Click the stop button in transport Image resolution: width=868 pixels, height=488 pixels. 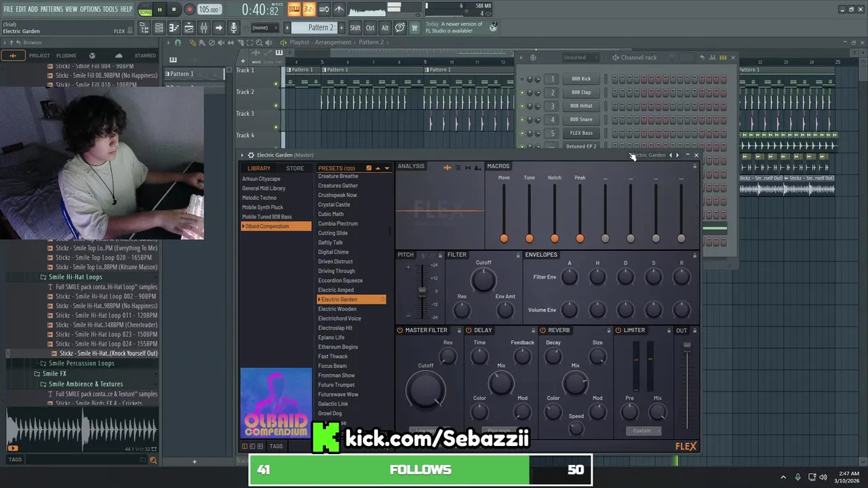coord(174,9)
